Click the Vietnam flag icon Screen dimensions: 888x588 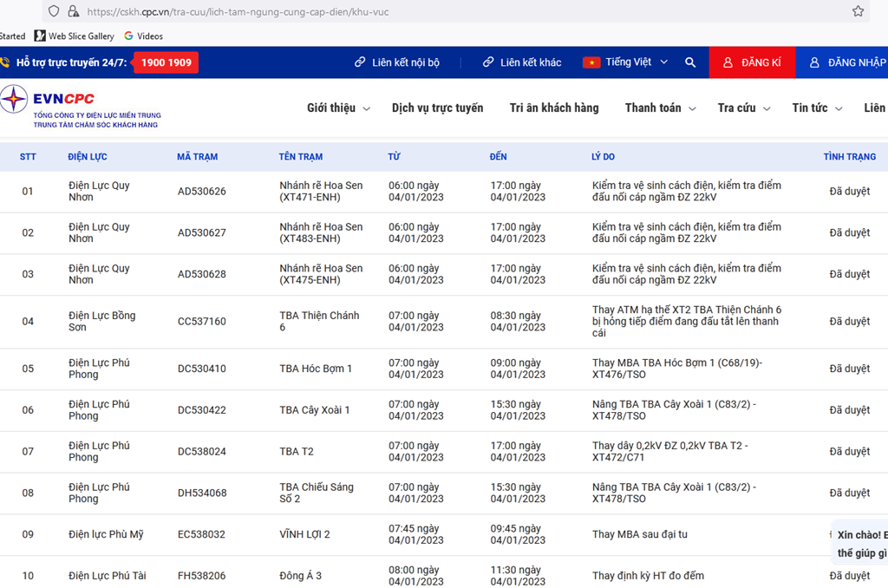(x=591, y=62)
